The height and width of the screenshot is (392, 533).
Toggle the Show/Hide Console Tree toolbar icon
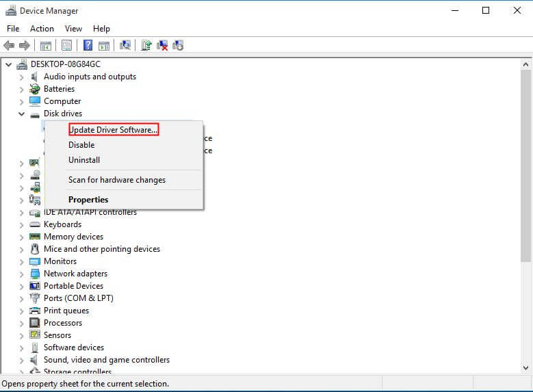pyautogui.click(x=46, y=46)
